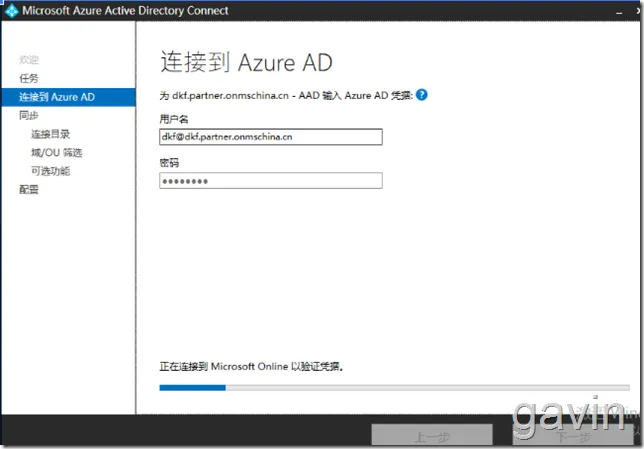Viewport: 644px width, 449px height.
Task: Click the 密码 field label
Action: click(x=169, y=163)
